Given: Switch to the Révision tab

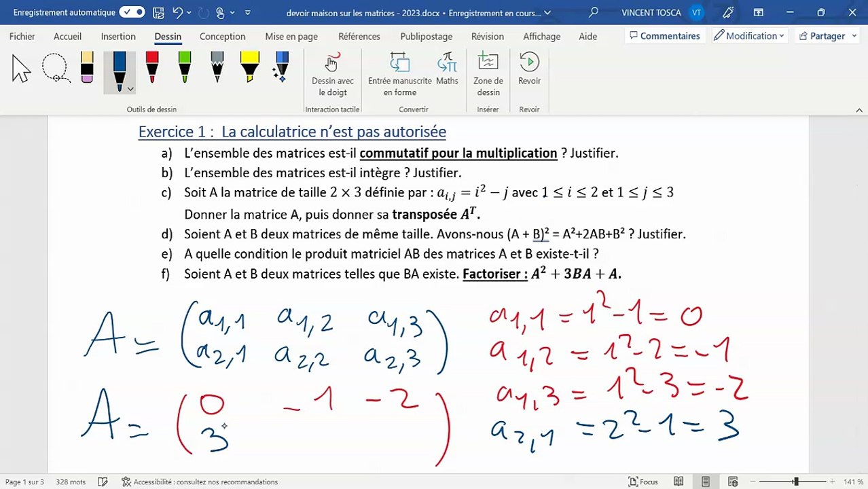Looking at the screenshot, I should (488, 37).
